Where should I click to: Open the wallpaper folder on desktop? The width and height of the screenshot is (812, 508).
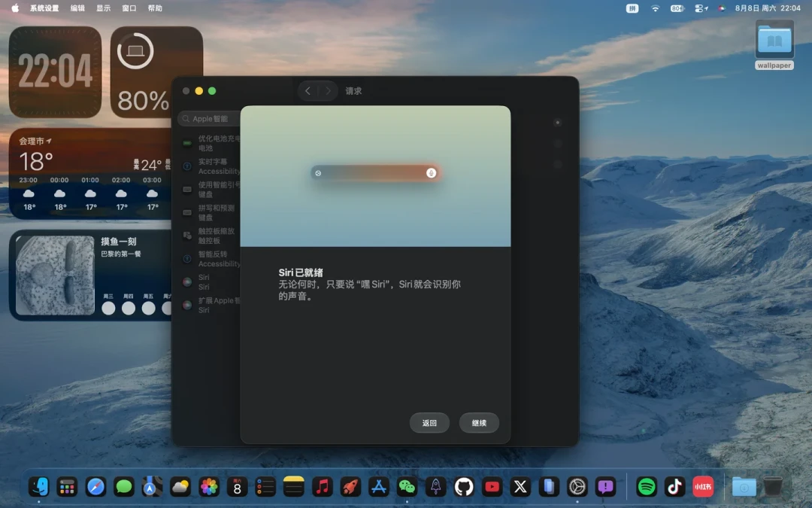774,44
